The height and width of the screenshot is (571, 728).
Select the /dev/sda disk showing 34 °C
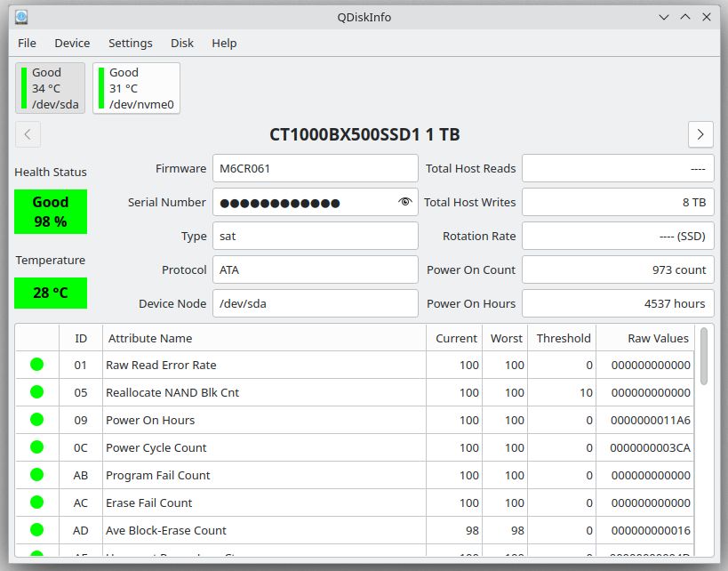coord(50,87)
